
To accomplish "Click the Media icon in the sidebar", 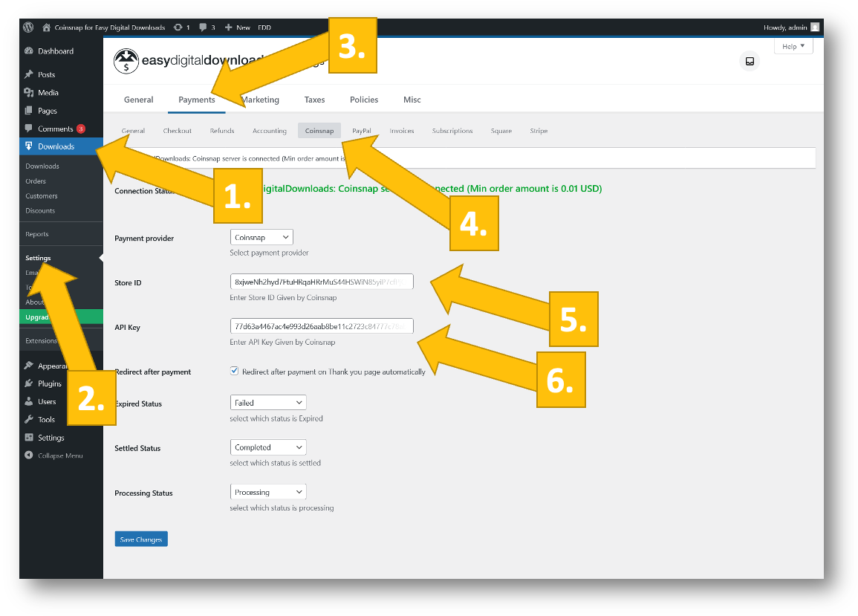I will pyautogui.click(x=29, y=93).
